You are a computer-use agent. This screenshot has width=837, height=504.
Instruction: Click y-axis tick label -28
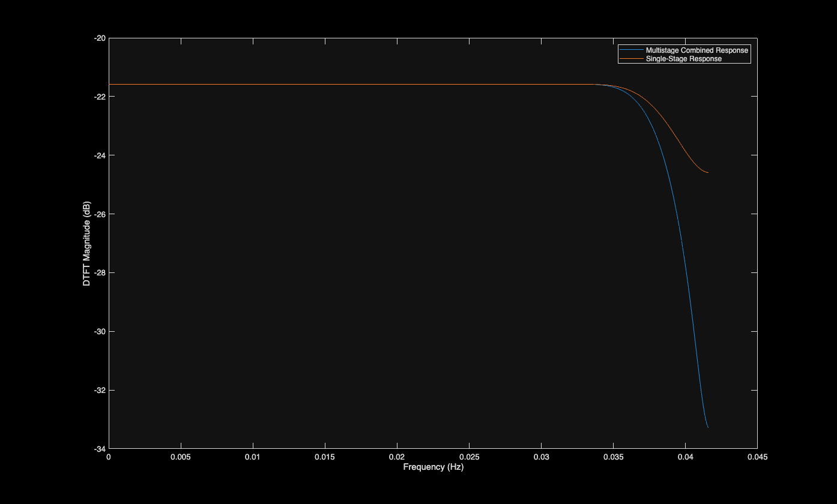pos(99,273)
